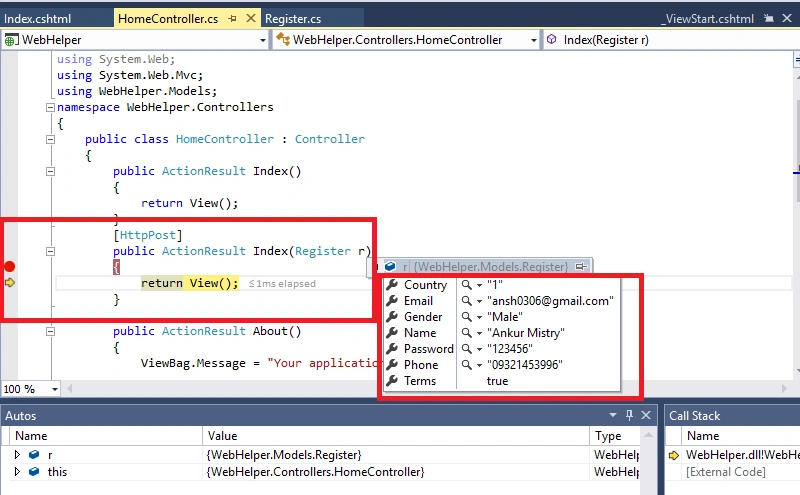
Task: Expand the this variable in Autos
Action: click(x=17, y=472)
